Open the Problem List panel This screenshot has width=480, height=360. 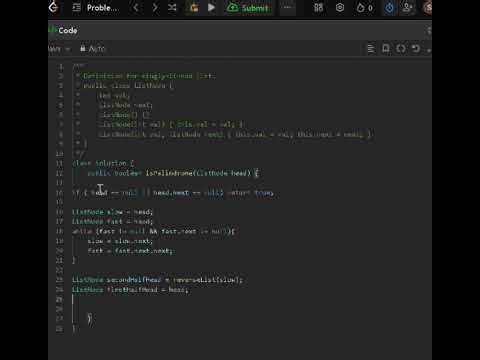click(95, 8)
